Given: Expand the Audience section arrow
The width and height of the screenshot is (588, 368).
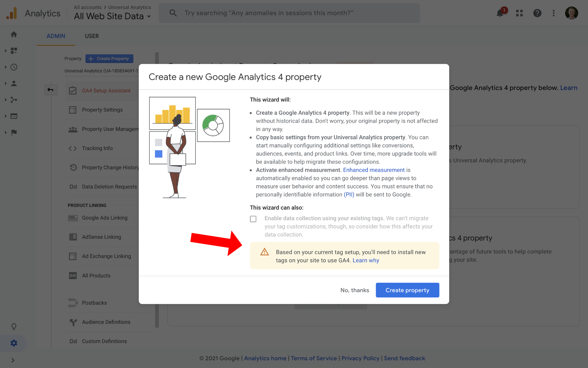Looking at the screenshot, I should (x=6, y=83).
